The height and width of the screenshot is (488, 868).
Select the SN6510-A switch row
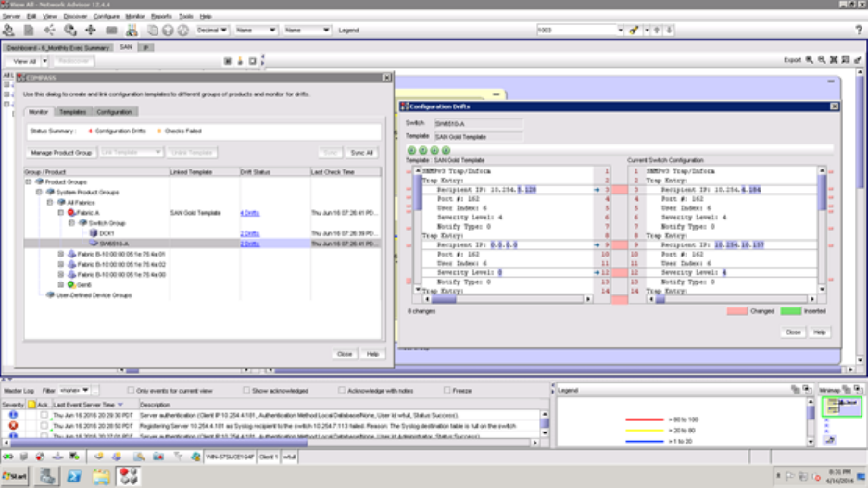pyautogui.click(x=113, y=244)
